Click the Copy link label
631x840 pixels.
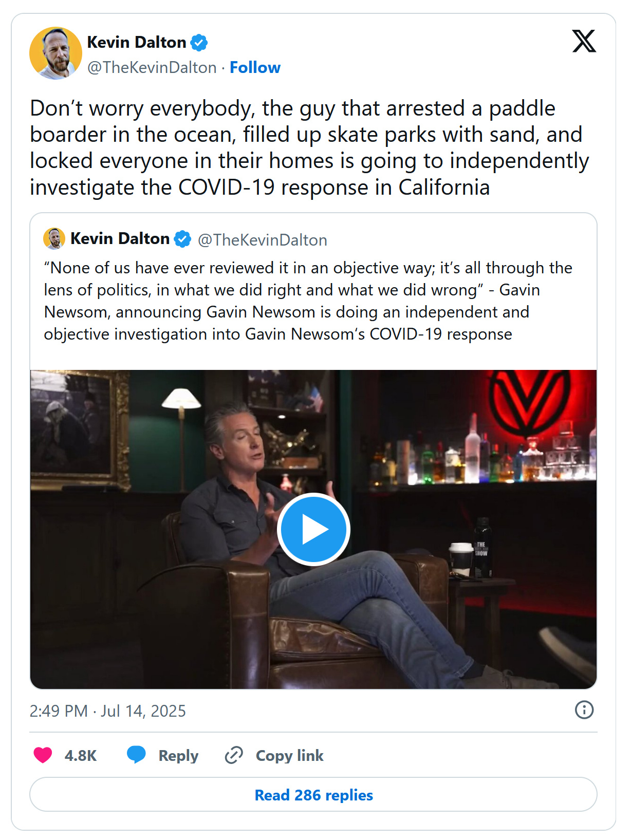coord(290,756)
